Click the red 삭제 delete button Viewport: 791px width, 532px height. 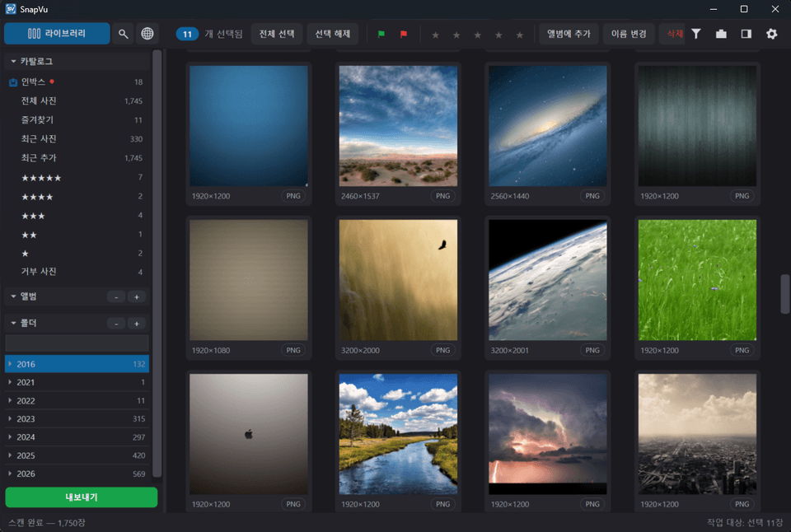click(x=672, y=34)
